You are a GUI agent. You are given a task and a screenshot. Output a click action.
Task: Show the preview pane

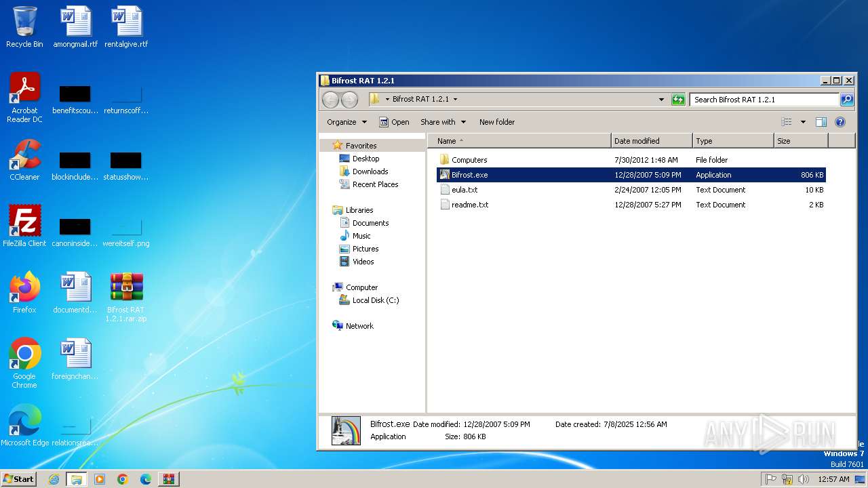(x=821, y=122)
